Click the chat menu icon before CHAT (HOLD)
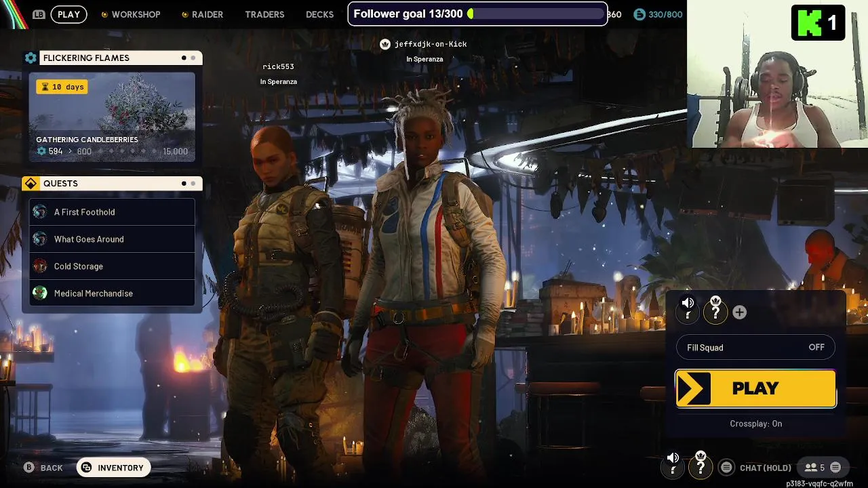The height and width of the screenshot is (488, 868). click(x=726, y=468)
